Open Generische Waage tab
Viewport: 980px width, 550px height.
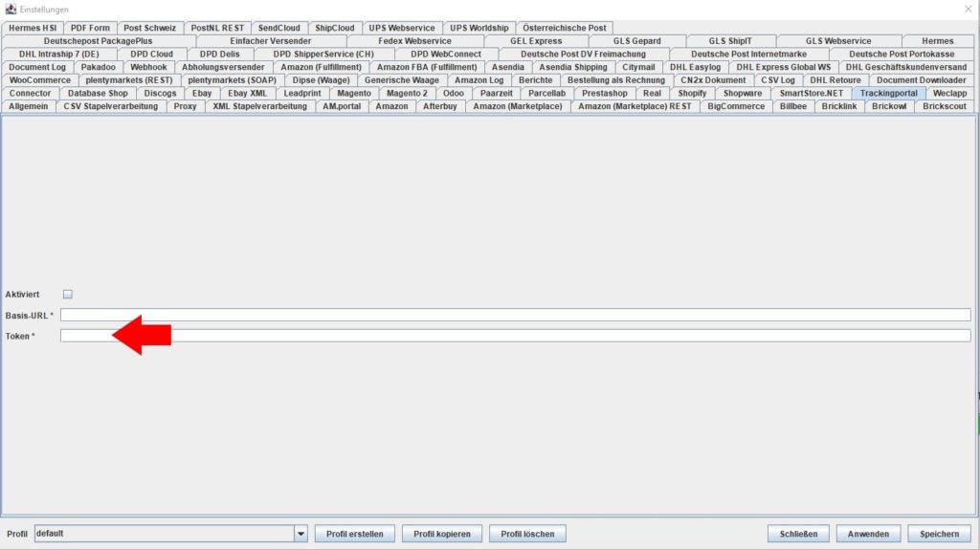[x=401, y=80]
